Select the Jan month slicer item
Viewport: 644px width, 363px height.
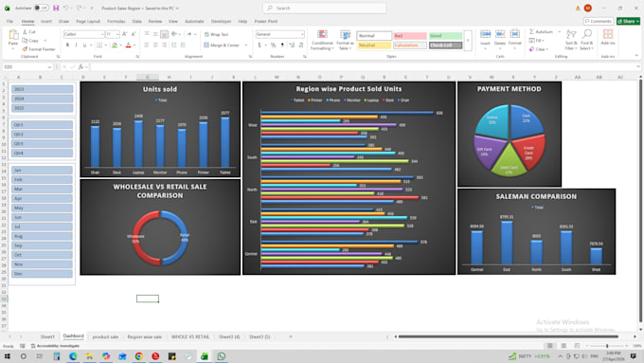click(43, 171)
